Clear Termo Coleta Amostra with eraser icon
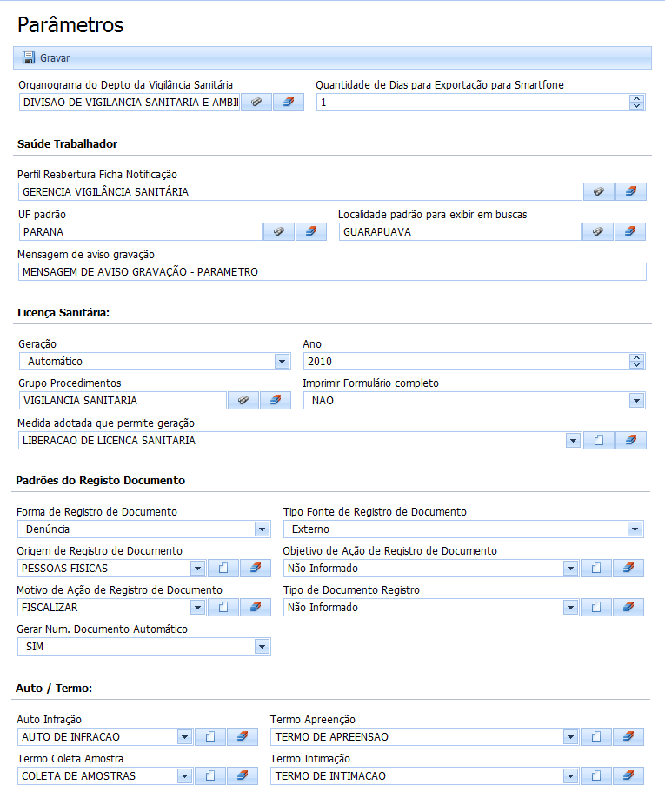This screenshot has height=812, width=665. pos(243,775)
